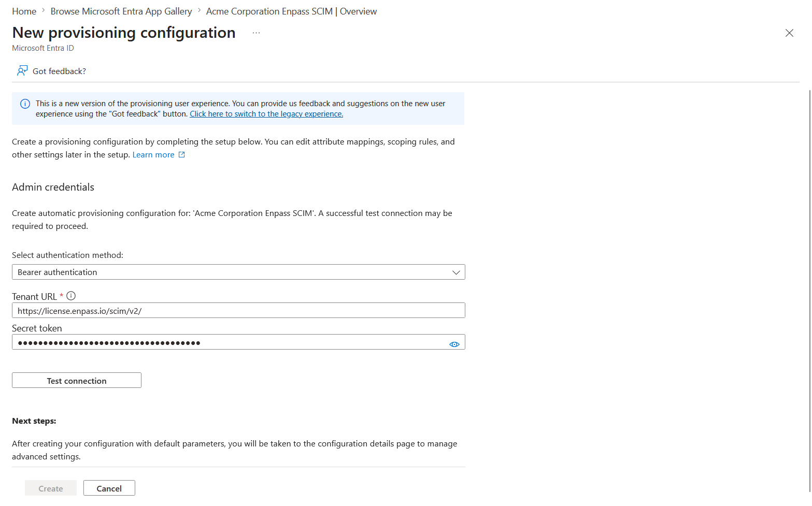Focus the Tenant URL input field
Screen dimensions: 812x506
238,311
